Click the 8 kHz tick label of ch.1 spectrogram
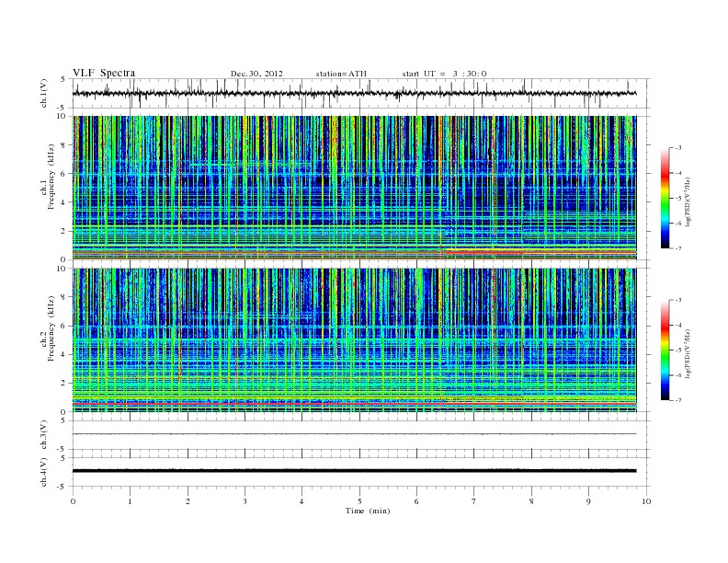Viewport: 728px width, 563px height. (x=63, y=145)
